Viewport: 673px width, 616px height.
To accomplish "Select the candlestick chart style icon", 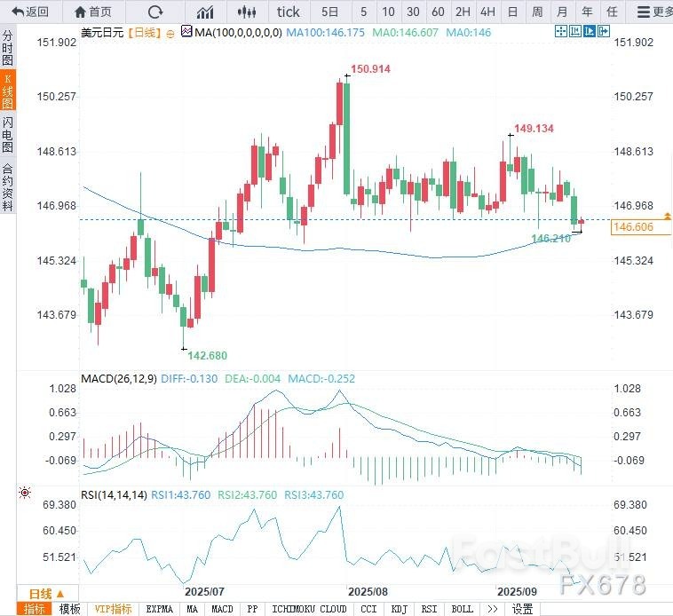I will click(x=249, y=12).
